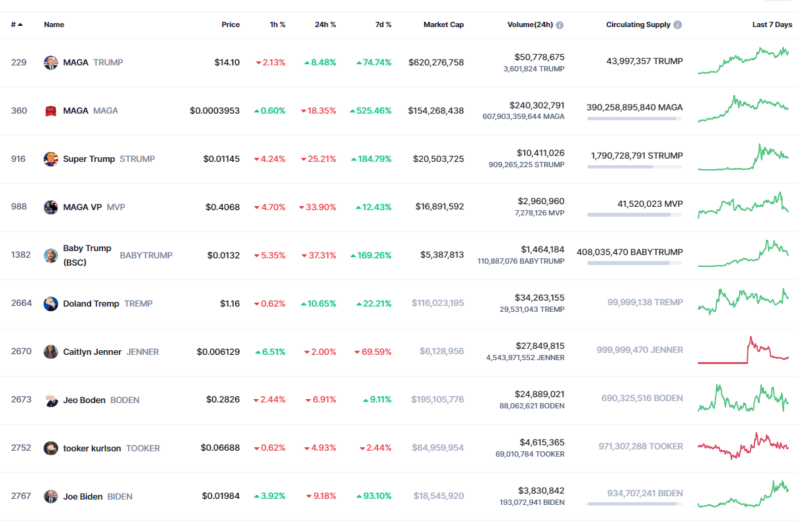Sort table by 7d % column
This screenshot has height=526, width=812.
tap(383, 25)
